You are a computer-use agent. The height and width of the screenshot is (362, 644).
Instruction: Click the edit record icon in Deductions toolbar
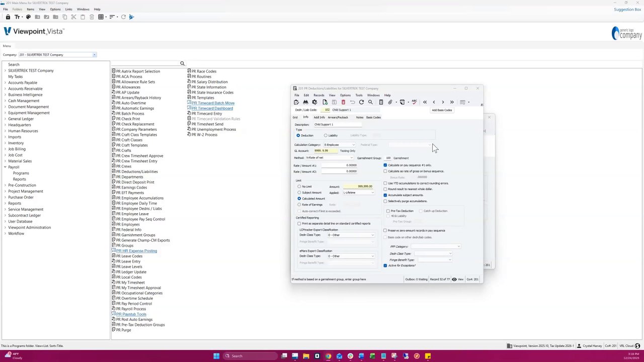[296, 102]
